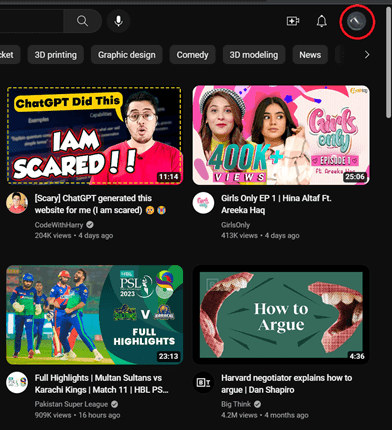This screenshot has width=392, height=430.
Task: Go to Pakistan Super League channel name
Action: point(71,404)
